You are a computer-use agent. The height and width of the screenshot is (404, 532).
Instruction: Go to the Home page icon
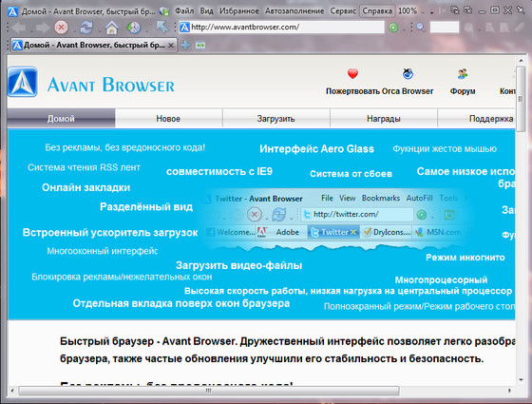111,28
